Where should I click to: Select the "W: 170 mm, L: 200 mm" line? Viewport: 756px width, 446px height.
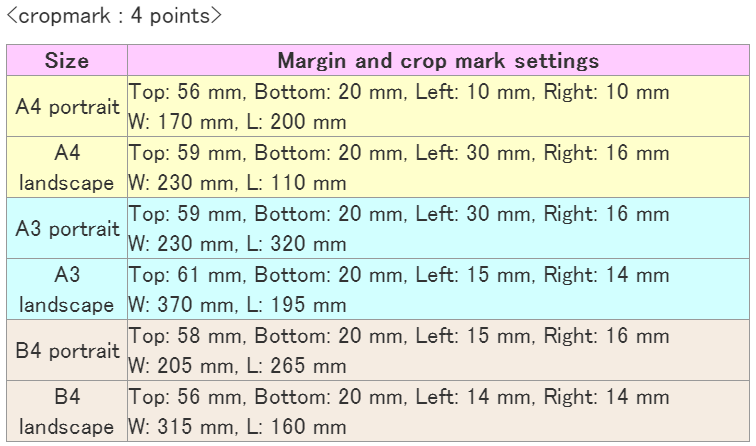click(238, 122)
